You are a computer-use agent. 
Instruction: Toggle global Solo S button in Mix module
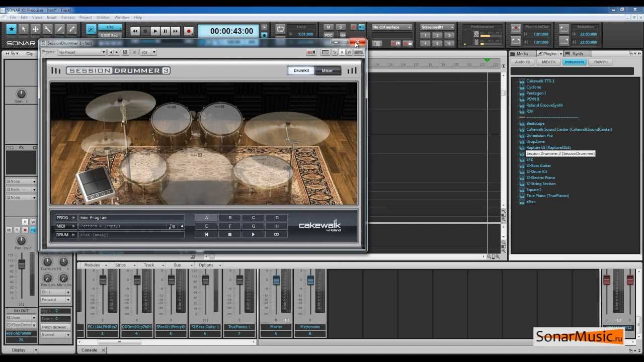point(341,27)
